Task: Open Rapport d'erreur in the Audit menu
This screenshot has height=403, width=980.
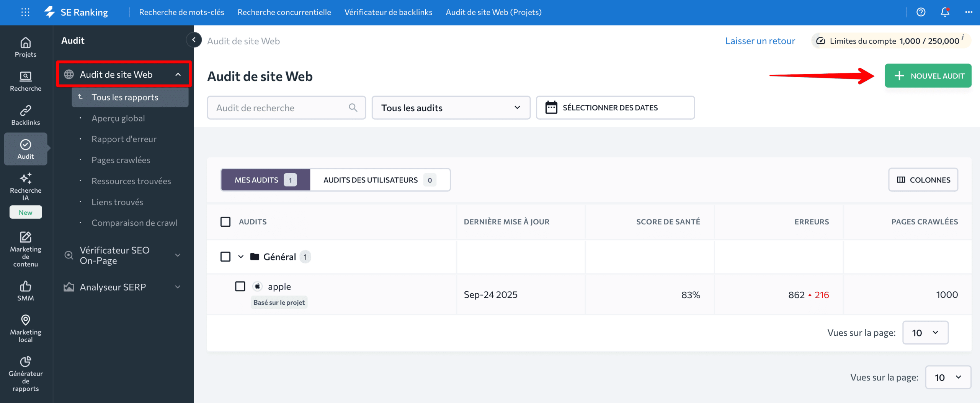Action: click(x=124, y=139)
